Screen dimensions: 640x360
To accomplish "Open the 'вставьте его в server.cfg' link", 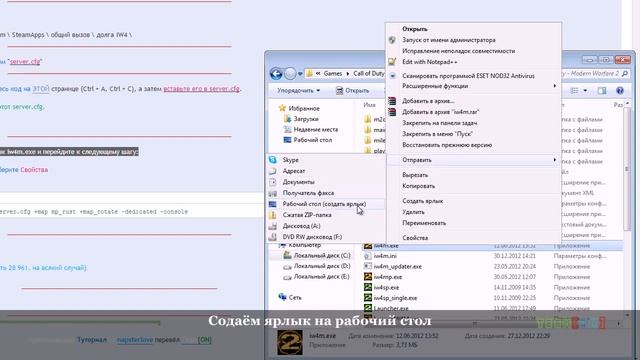I will pyautogui.click(x=201, y=89).
